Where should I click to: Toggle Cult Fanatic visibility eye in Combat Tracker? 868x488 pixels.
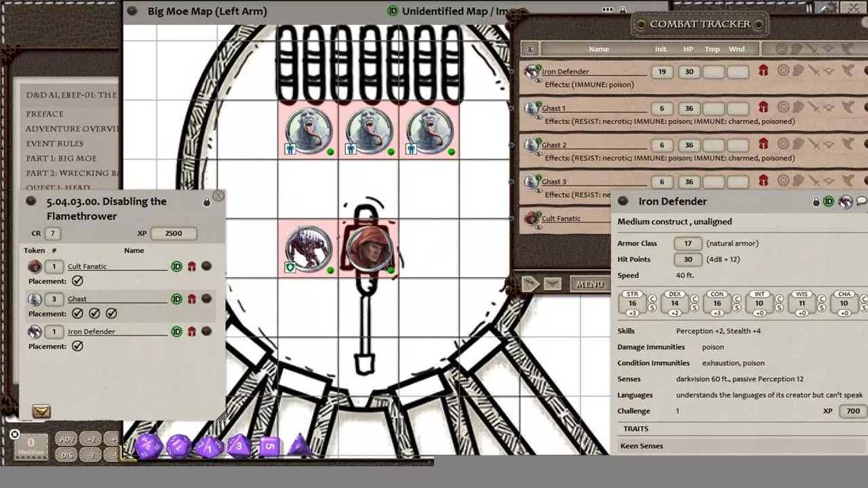click(x=538, y=227)
